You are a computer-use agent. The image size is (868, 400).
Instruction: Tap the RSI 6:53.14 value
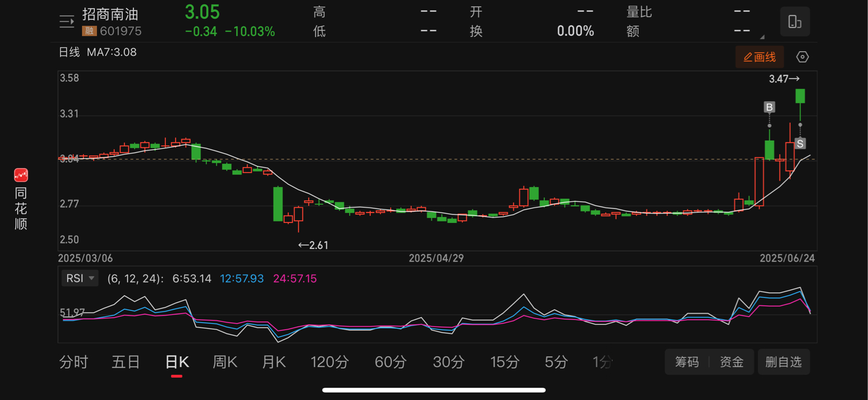(192, 279)
